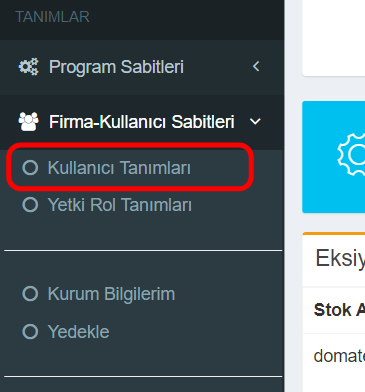Click the blue settings tile

pos(334,157)
